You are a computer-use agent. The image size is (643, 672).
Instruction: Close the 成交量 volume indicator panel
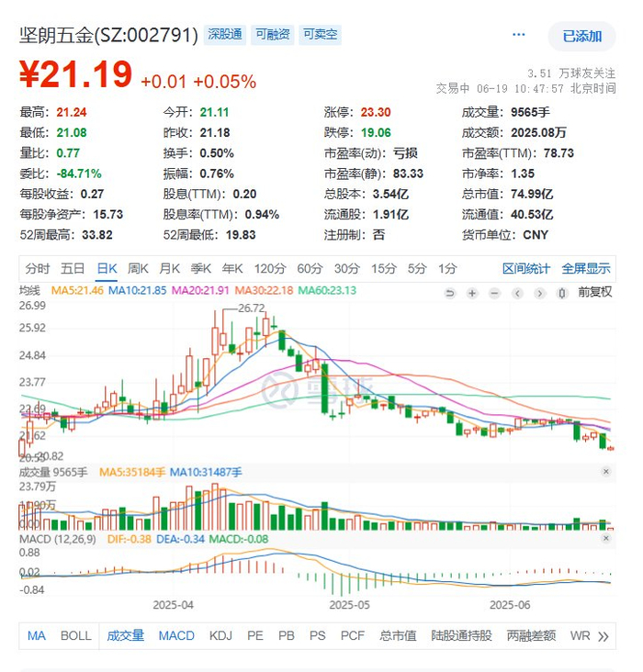[x=605, y=472]
